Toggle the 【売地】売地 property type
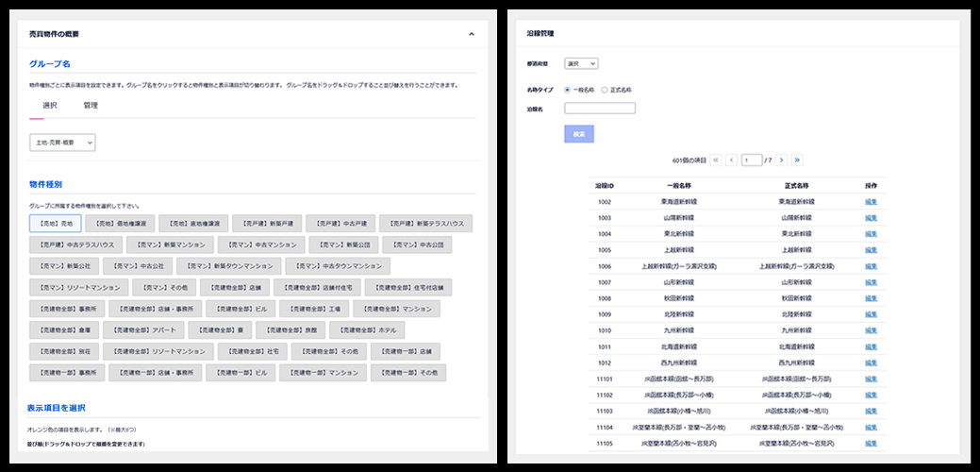Image resolution: width=980 pixels, height=472 pixels. coord(55,224)
